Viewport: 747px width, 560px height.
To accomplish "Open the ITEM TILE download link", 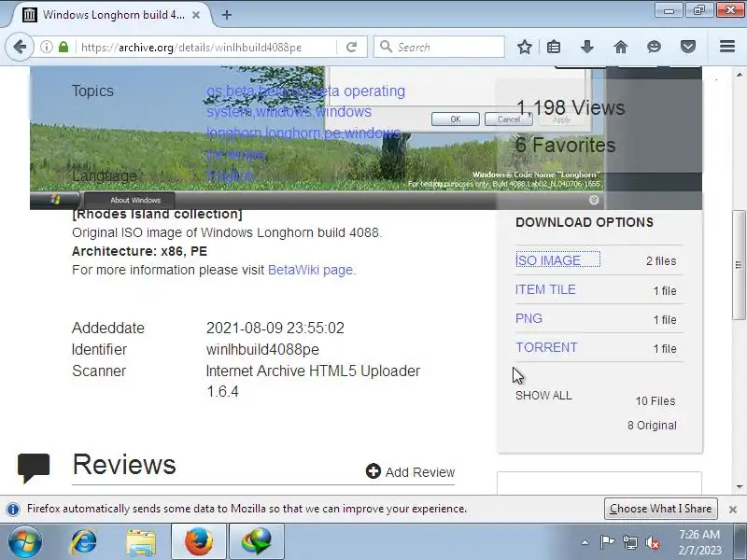I will (x=545, y=289).
